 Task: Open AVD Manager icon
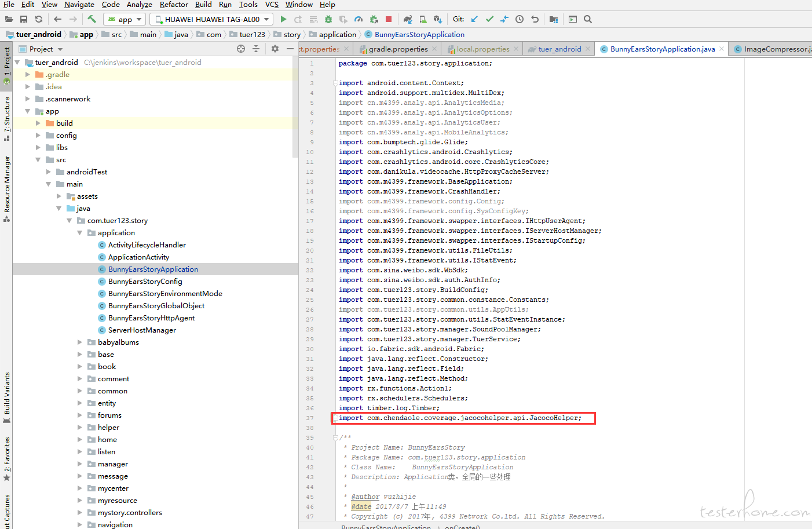423,19
